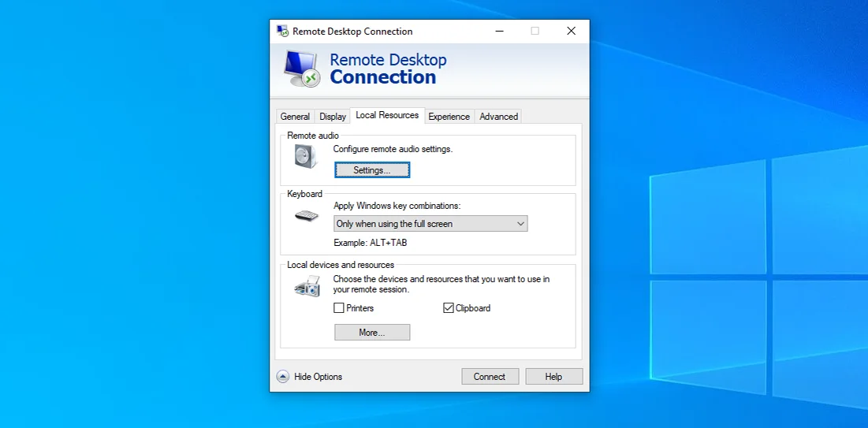Click the local devices printer icon

click(x=307, y=287)
